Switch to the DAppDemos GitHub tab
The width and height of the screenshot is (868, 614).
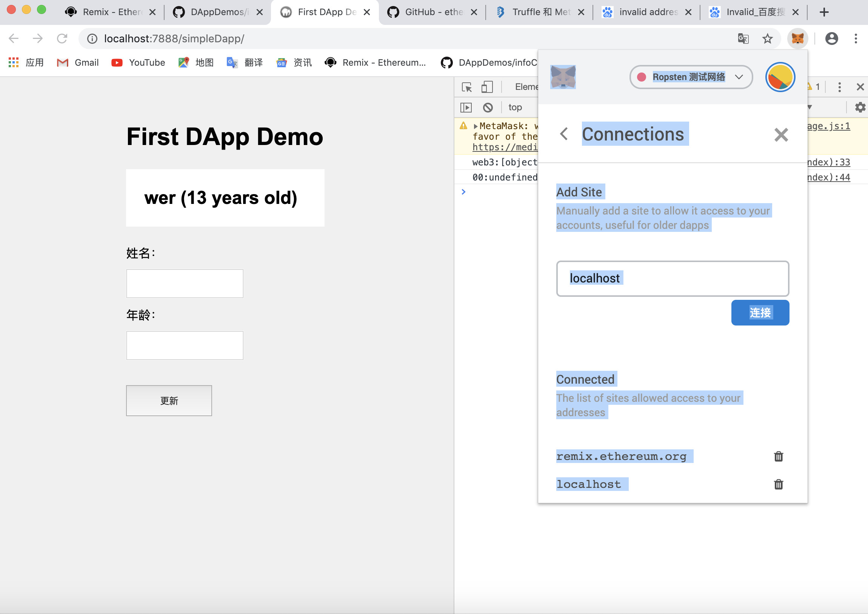tap(217, 12)
